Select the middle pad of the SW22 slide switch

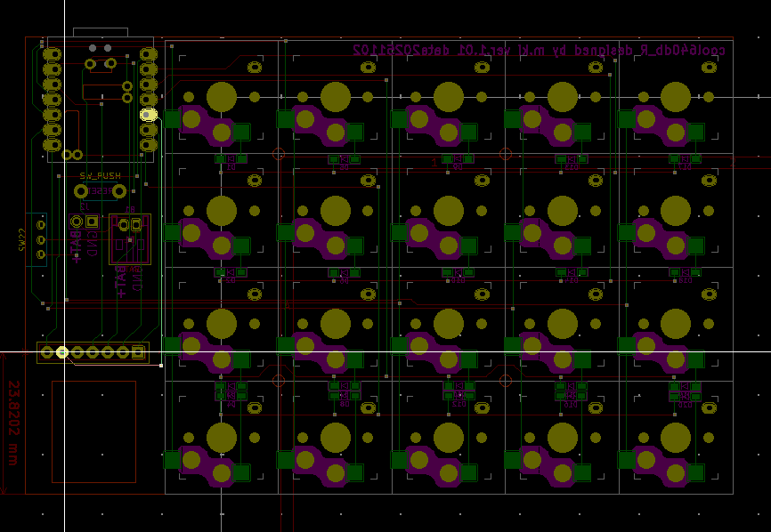pyautogui.click(x=40, y=240)
